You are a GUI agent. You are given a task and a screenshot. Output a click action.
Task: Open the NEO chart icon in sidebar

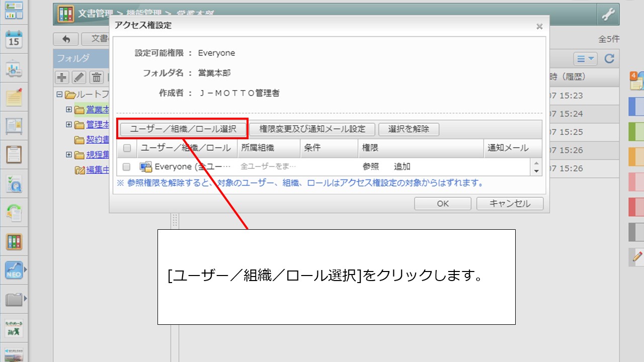(x=14, y=270)
